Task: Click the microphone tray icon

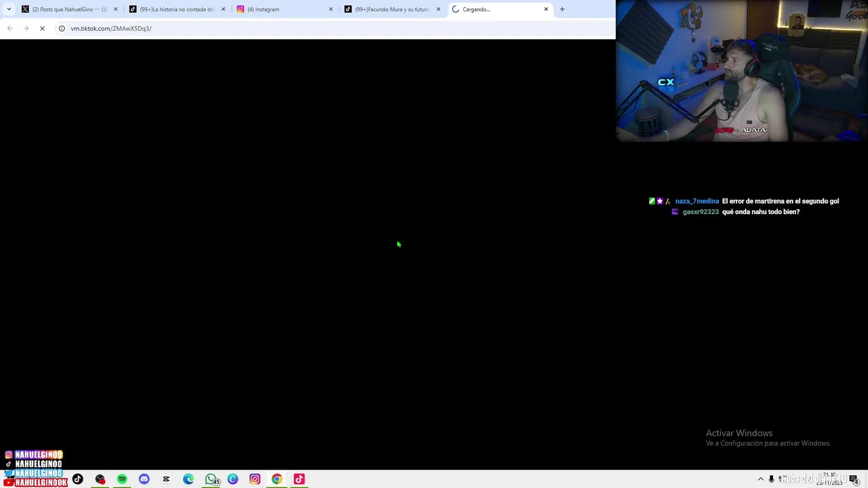Action: click(x=771, y=479)
